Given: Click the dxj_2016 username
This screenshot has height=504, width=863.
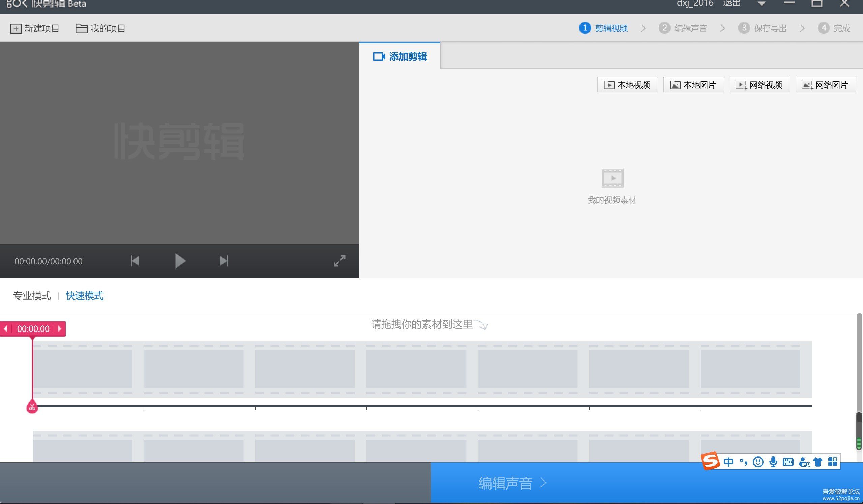Looking at the screenshot, I should coord(695,3).
